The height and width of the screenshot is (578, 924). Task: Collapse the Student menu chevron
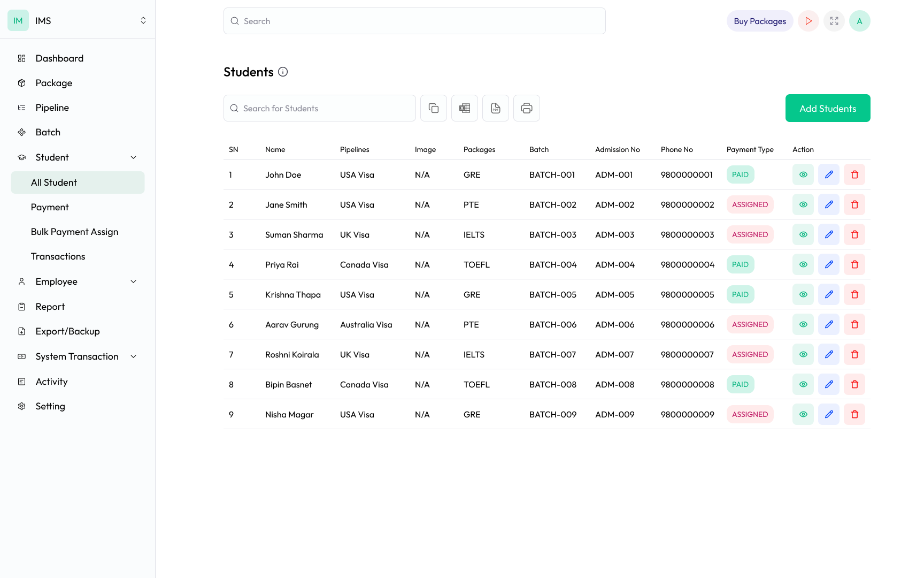tap(134, 157)
